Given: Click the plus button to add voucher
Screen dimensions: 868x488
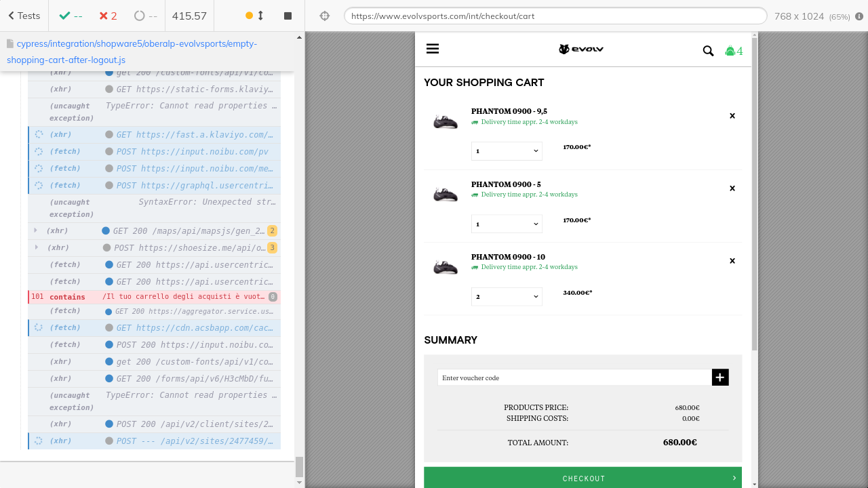Looking at the screenshot, I should (x=719, y=378).
